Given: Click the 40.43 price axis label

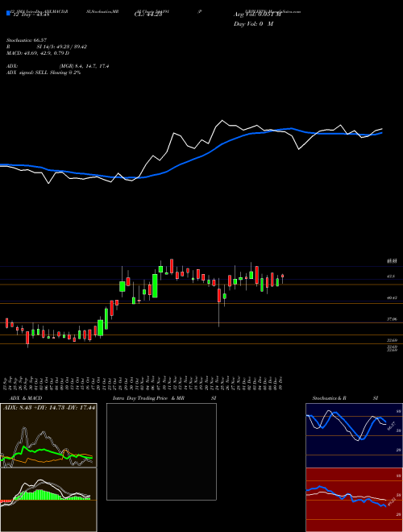Looking at the screenshot, I should 392,297.
